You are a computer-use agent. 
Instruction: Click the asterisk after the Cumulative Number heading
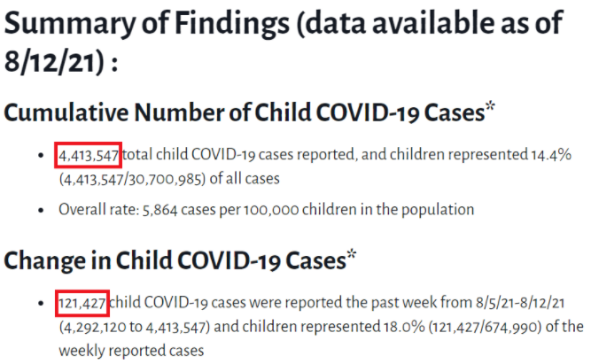coord(490,109)
